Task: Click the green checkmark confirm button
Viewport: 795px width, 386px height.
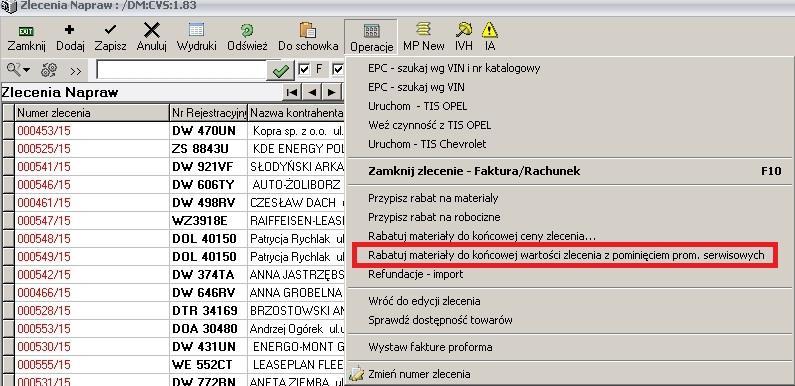Action: click(x=280, y=71)
